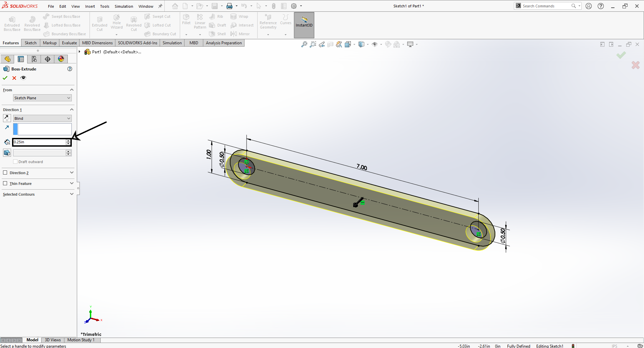Screen dimensions: 644x348
Task: Enable the Direction 2 option
Action: click(5, 172)
